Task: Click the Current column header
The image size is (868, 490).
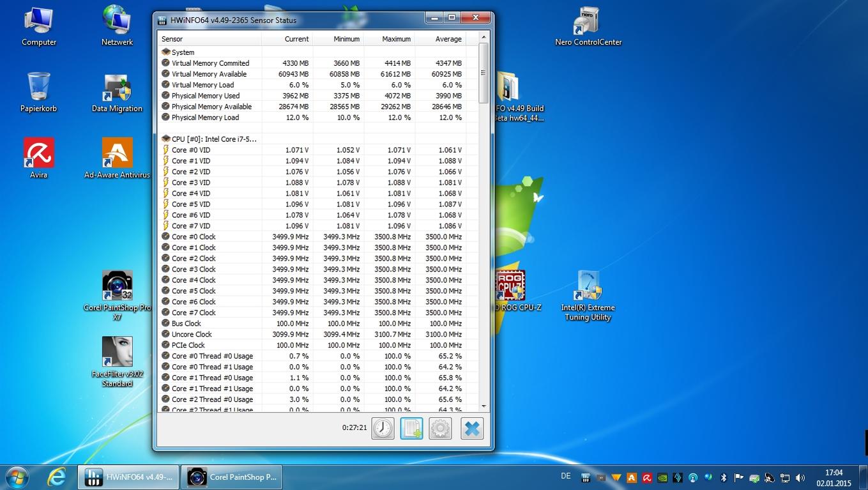Action: tap(287, 39)
